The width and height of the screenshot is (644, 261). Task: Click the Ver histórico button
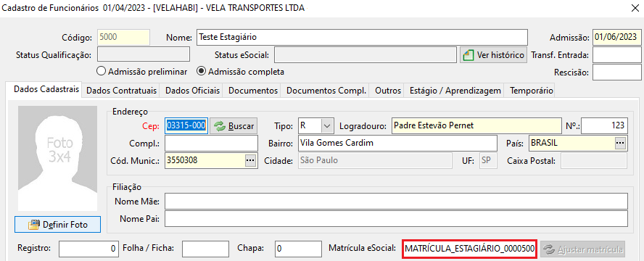point(493,54)
